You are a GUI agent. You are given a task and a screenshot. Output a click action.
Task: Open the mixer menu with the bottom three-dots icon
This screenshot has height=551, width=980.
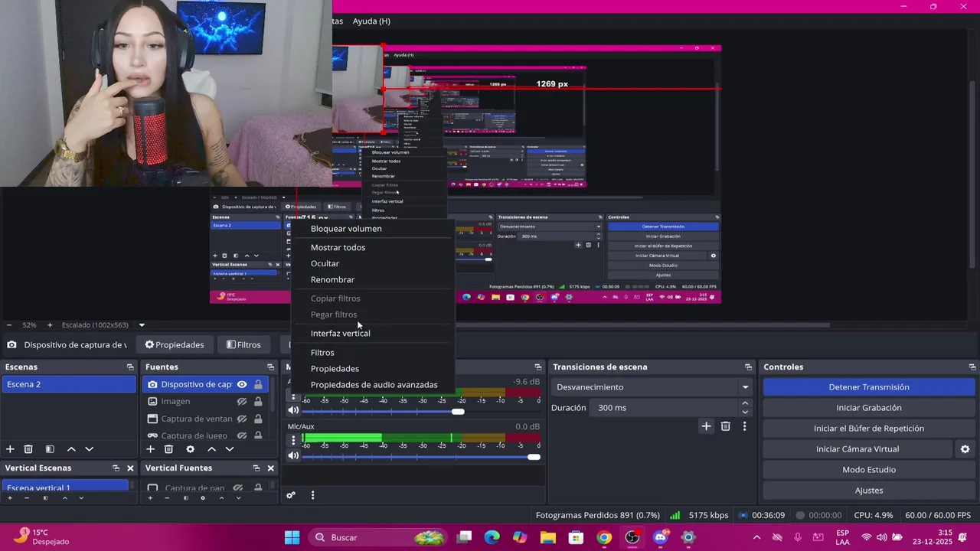(x=312, y=495)
